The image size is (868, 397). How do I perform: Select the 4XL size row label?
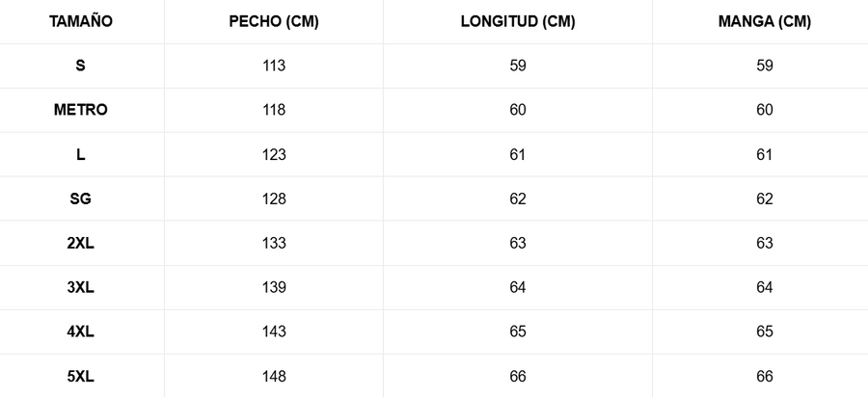click(x=81, y=331)
